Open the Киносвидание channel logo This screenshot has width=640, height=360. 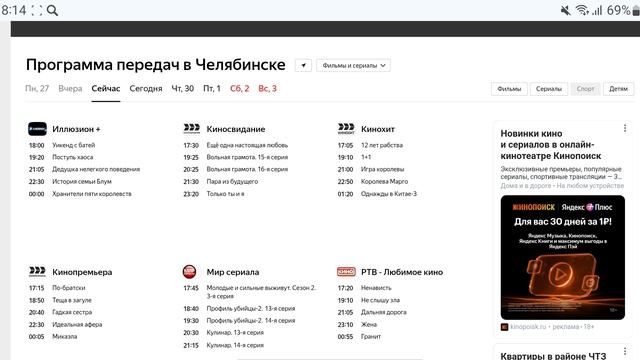click(191, 129)
